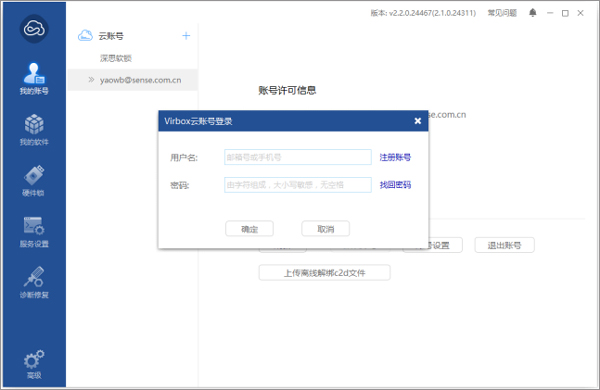Select the yaowb@sense.com.cn account row
The width and height of the screenshot is (600, 390).
pyautogui.click(x=132, y=80)
